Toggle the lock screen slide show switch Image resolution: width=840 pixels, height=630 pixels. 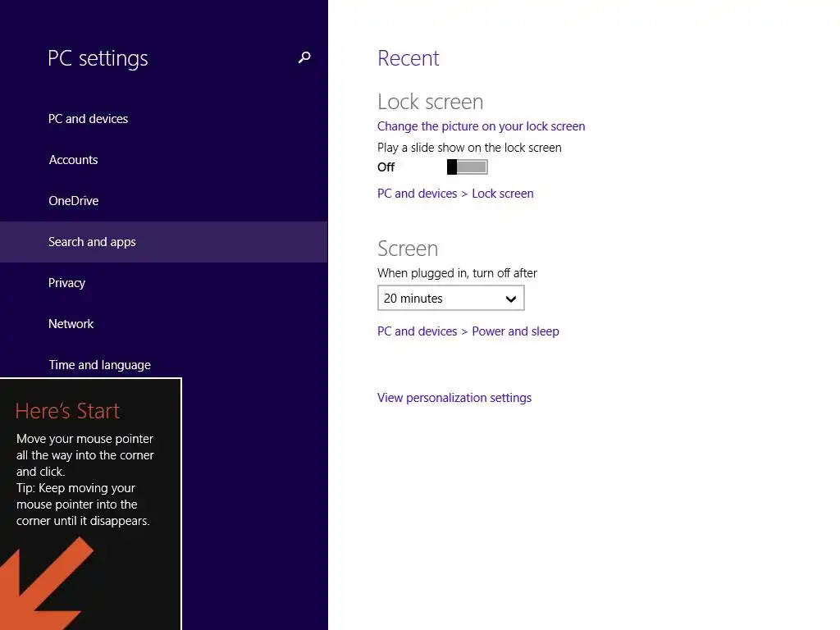click(x=467, y=167)
